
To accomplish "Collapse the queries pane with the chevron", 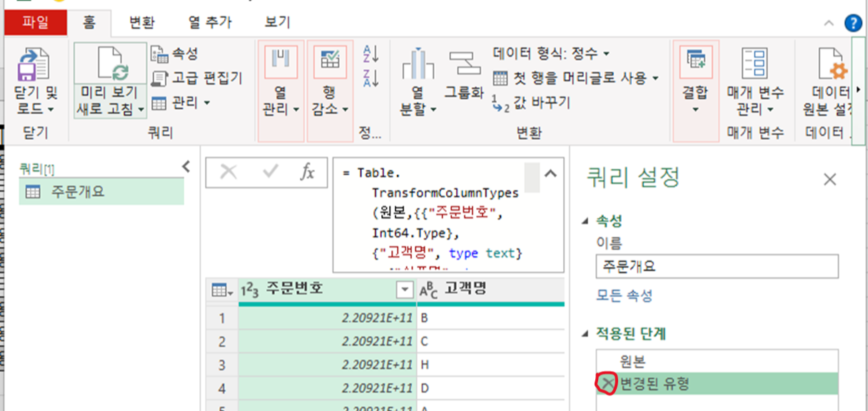I will tap(186, 167).
